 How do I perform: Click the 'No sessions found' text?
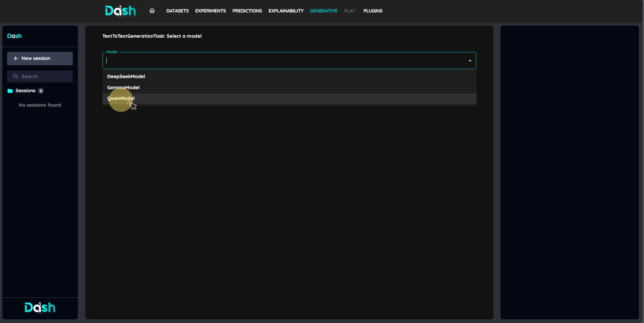point(40,105)
